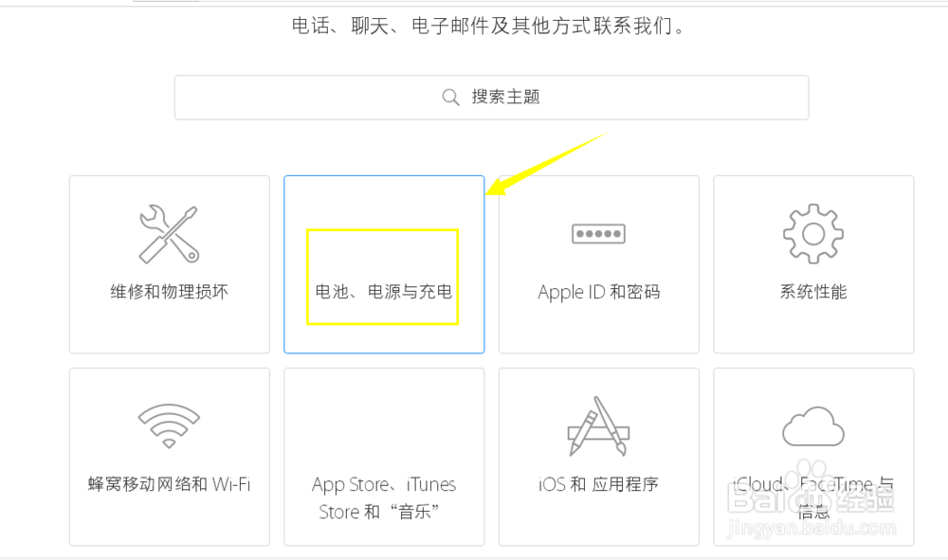Open the Apple ID 和密码 topic
Image resolution: width=948 pixels, height=560 pixels.
598,293
